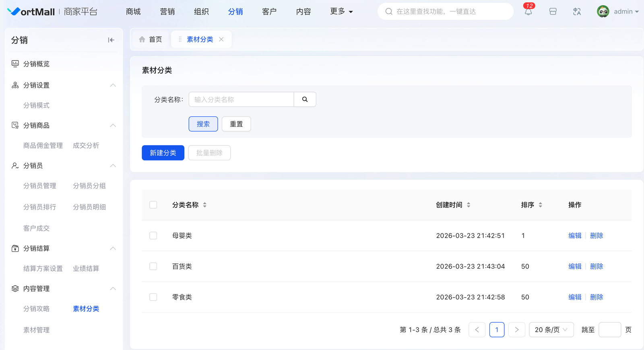Sort by creation time column arrows

[x=469, y=205]
